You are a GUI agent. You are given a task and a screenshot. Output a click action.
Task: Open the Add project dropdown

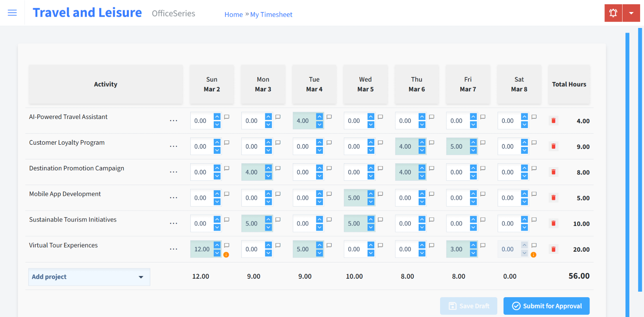pyautogui.click(x=89, y=277)
